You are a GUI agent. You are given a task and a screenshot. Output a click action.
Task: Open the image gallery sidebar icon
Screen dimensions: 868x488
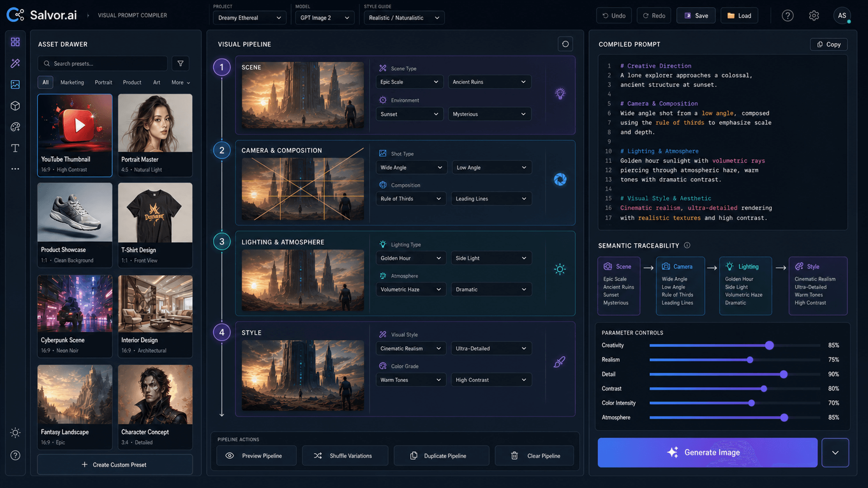point(15,84)
